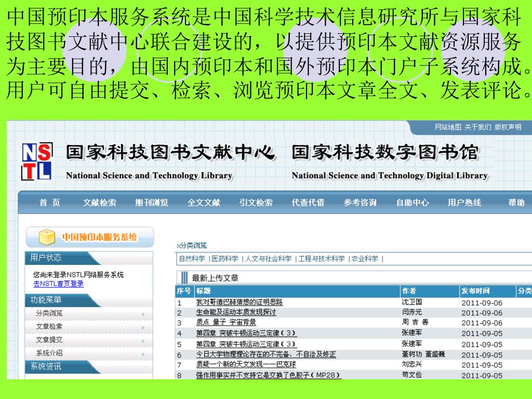The image size is (532, 399).
Task: Click author name 刘忠兴
Action: pos(412,364)
